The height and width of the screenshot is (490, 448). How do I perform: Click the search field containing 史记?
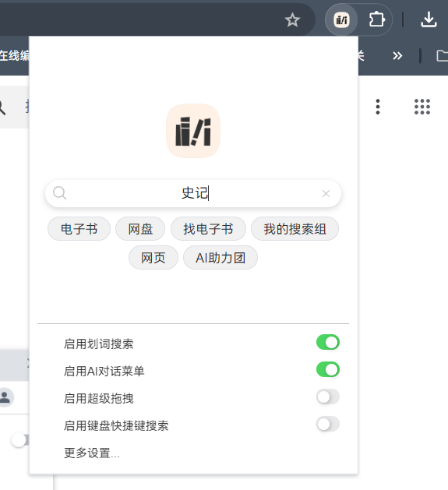click(x=193, y=193)
